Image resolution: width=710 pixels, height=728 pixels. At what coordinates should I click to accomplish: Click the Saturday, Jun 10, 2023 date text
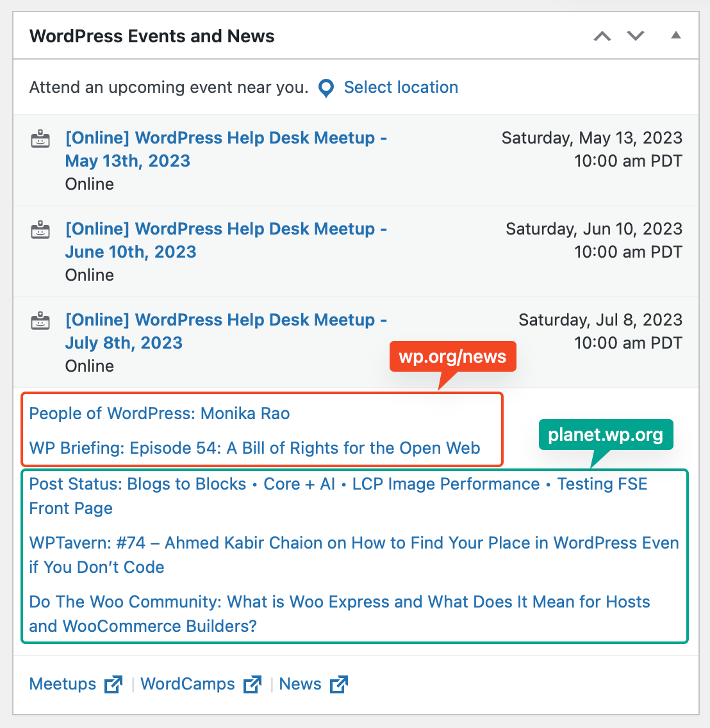594,229
